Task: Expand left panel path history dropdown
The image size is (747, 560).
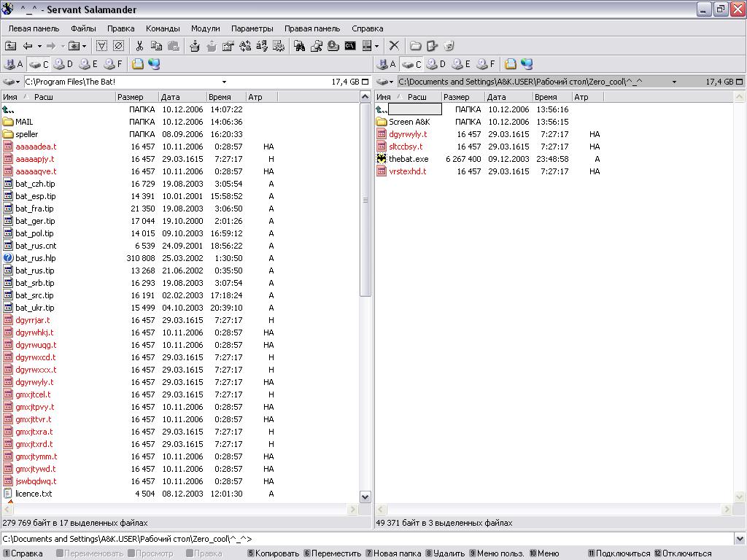Action: [x=224, y=82]
